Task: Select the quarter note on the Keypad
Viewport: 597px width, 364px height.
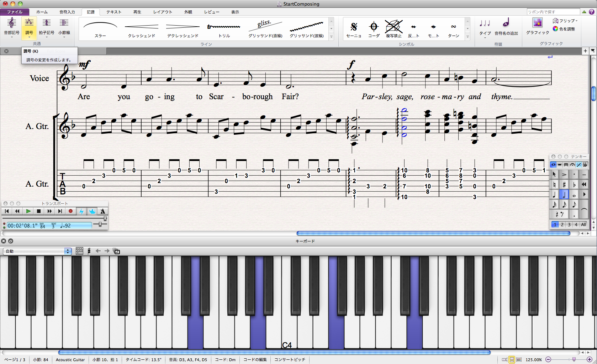Action: pyautogui.click(x=554, y=194)
